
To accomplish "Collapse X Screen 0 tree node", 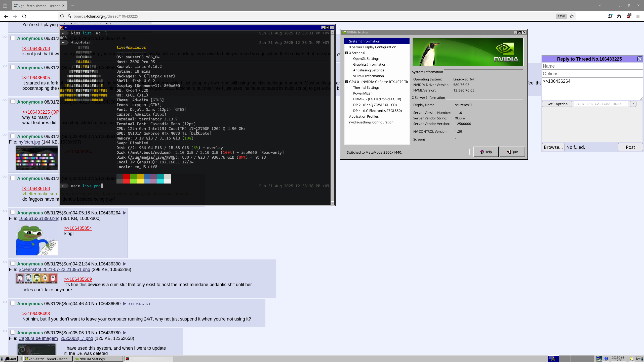I will click(x=346, y=53).
